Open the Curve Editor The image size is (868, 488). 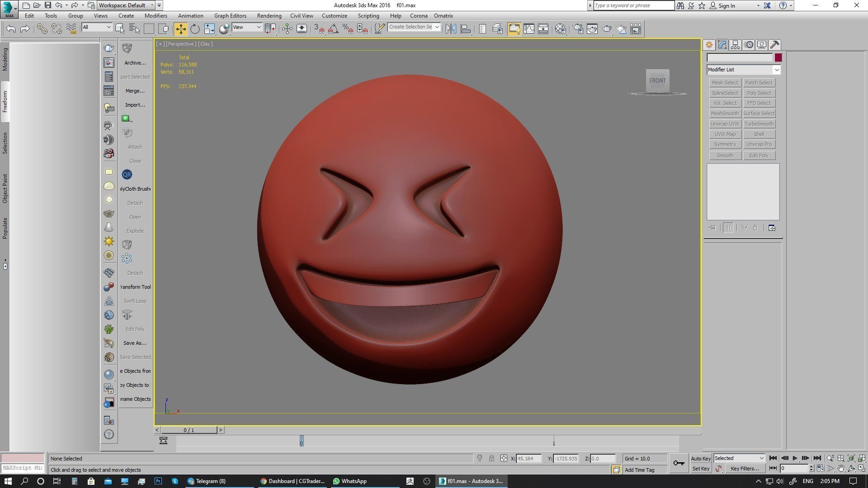click(x=529, y=29)
